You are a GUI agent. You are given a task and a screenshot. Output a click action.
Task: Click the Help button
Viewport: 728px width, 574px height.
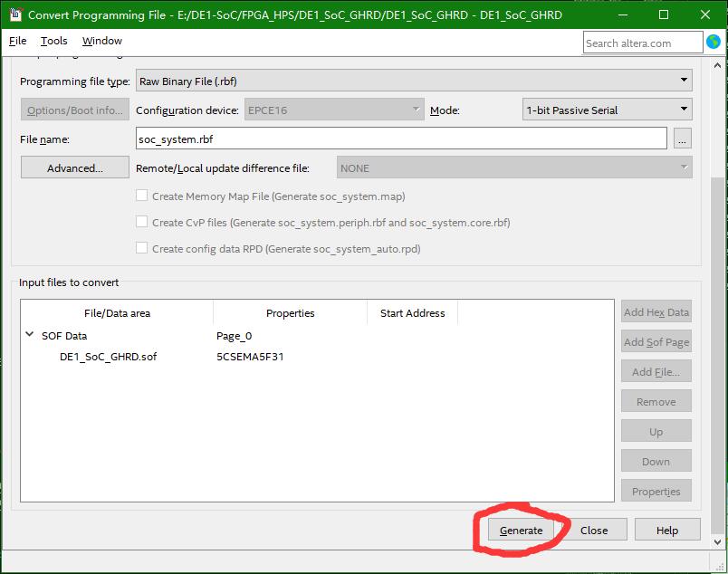pyautogui.click(x=667, y=530)
